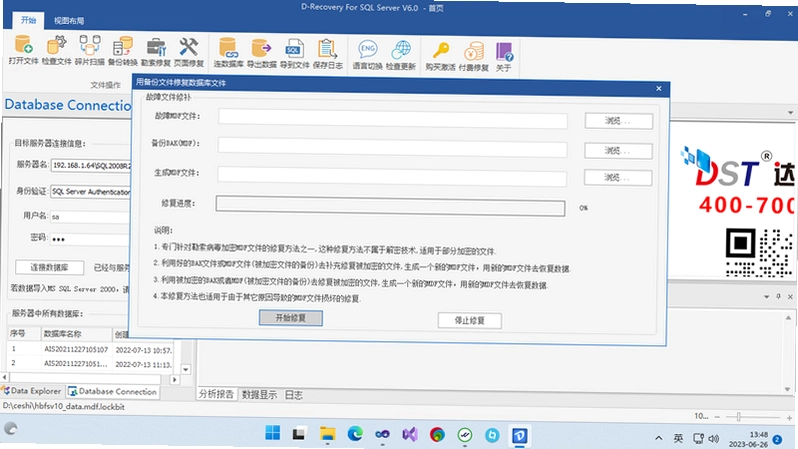
Task: Open Chrome from the taskbar
Action: tap(437, 435)
